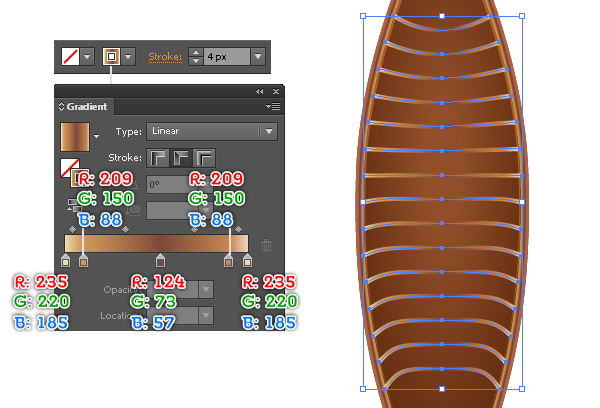Viewport: 600px width, 408px height.
Task: Open the orange Stroke panel link
Action: click(x=165, y=57)
